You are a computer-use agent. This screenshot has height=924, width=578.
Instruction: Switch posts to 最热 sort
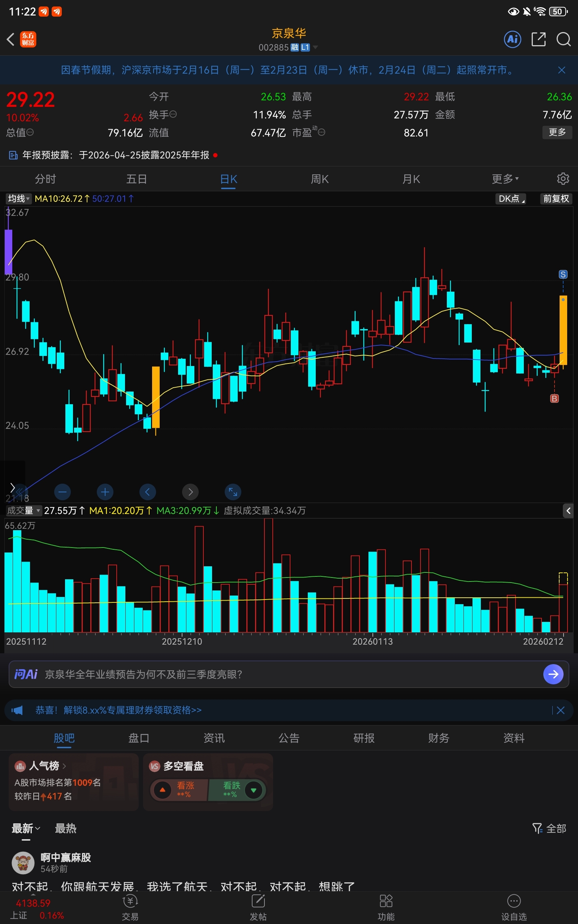[65, 828]
